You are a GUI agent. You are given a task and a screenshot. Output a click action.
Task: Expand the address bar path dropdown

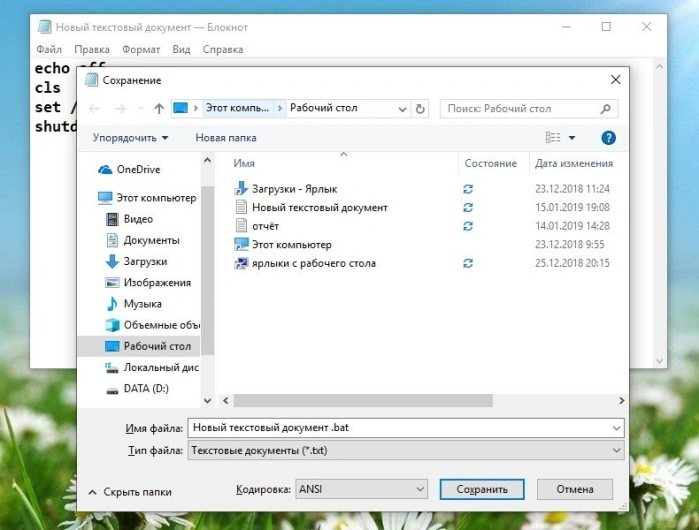click(402, 109)
